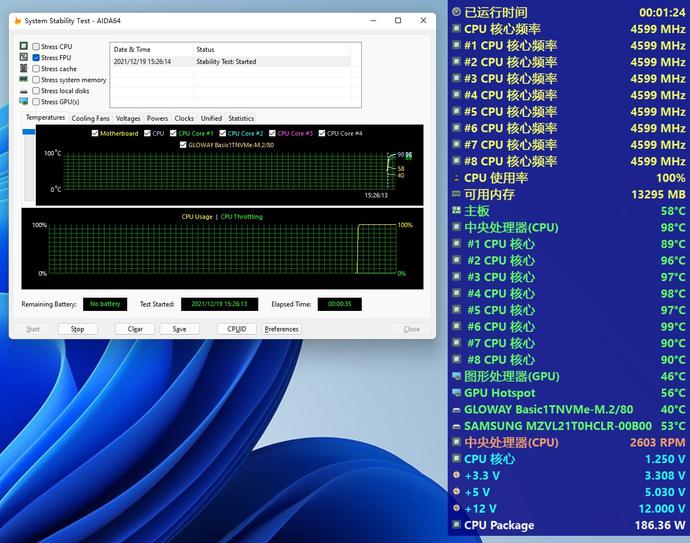The image size is (690, 543).
Task: Toggle the CPU Core #1 graph checkbox
Action: [x=173, y=133]
